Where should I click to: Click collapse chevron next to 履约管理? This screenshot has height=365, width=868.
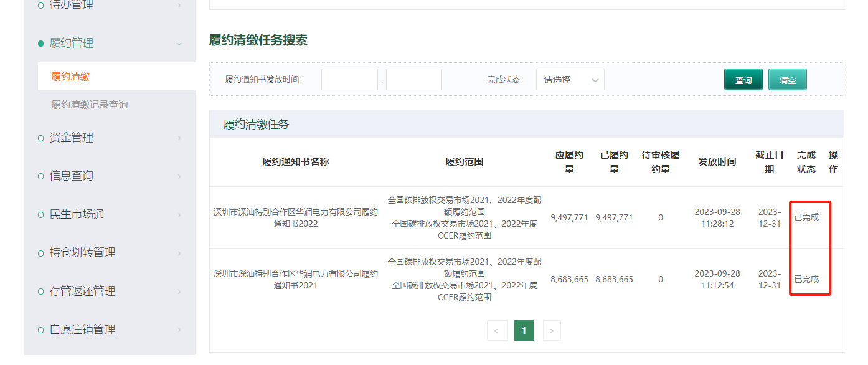coord(179,44)
